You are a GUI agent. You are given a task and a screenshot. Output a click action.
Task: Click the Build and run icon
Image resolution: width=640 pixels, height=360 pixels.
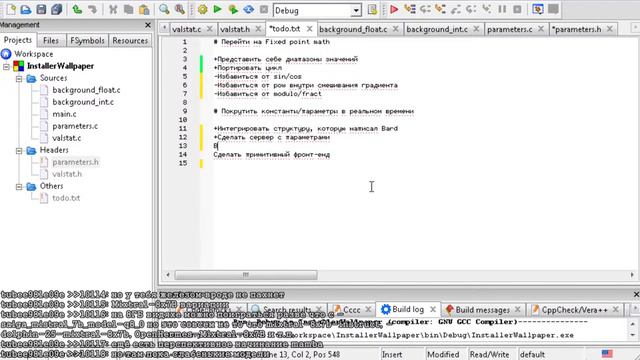point(233,9)
